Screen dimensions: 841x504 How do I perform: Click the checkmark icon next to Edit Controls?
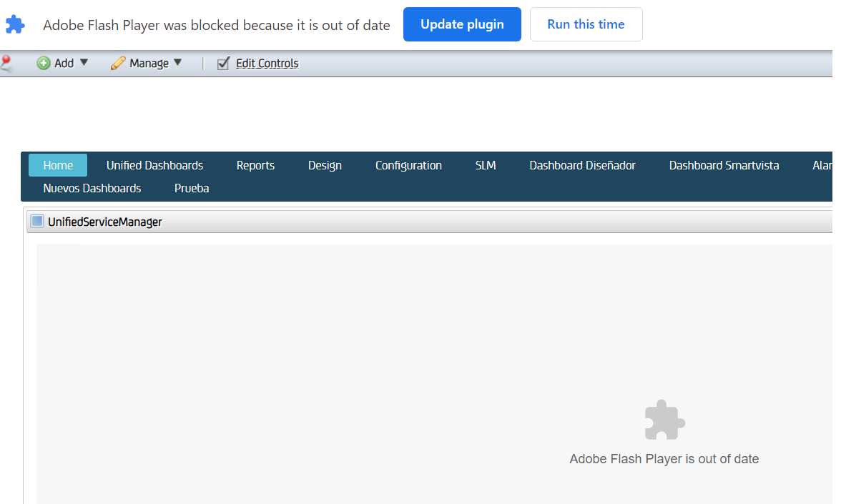(x=223, y=63)
